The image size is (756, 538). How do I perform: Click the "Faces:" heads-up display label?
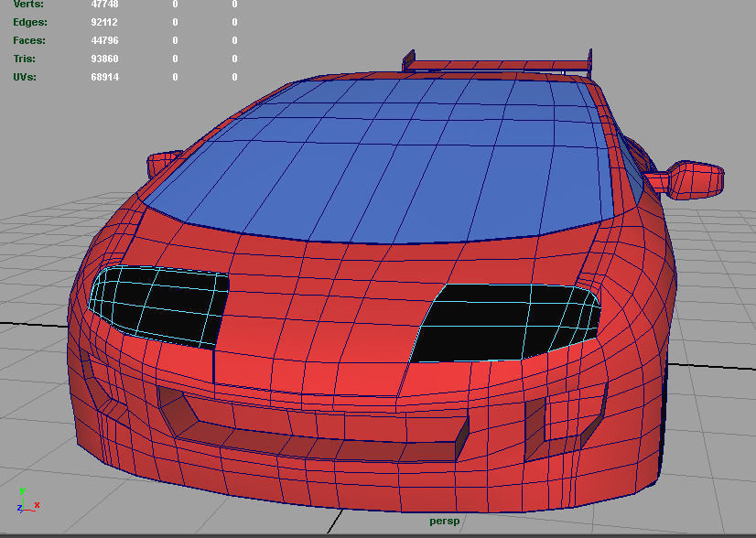point(29,40)
